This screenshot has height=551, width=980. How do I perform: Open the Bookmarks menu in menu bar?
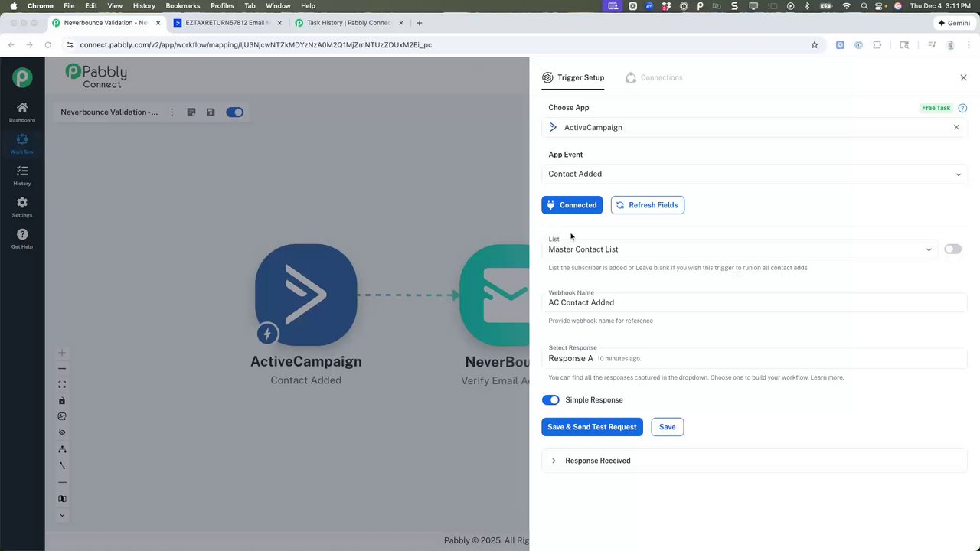coord(183,5)
